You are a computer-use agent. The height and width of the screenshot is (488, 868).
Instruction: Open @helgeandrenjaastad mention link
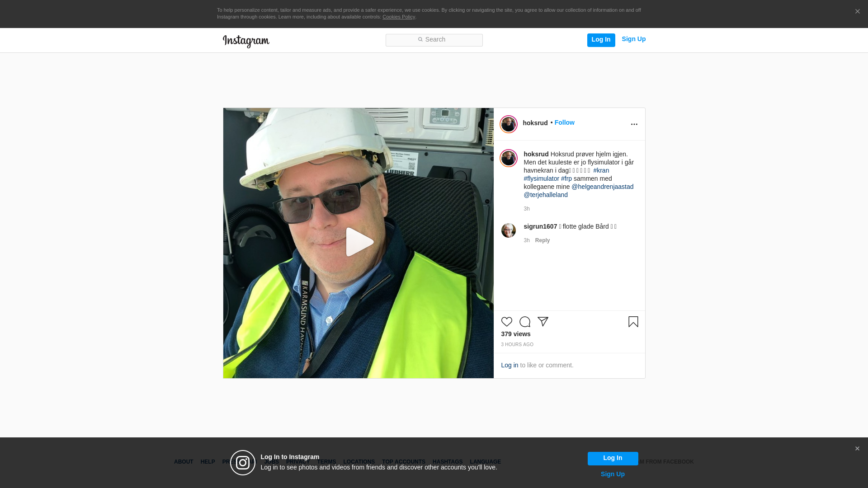tap(602, 187)
